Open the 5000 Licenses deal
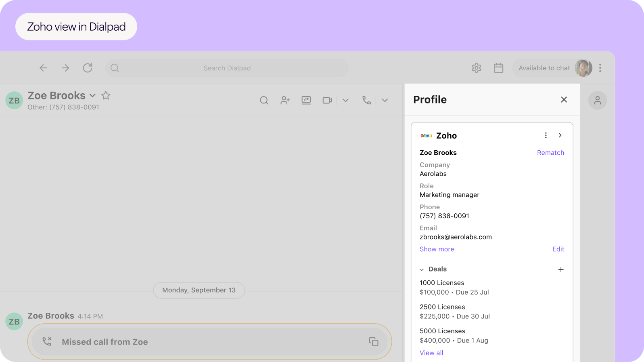Viewport: 644px width, 362px height. click(442, 331)
